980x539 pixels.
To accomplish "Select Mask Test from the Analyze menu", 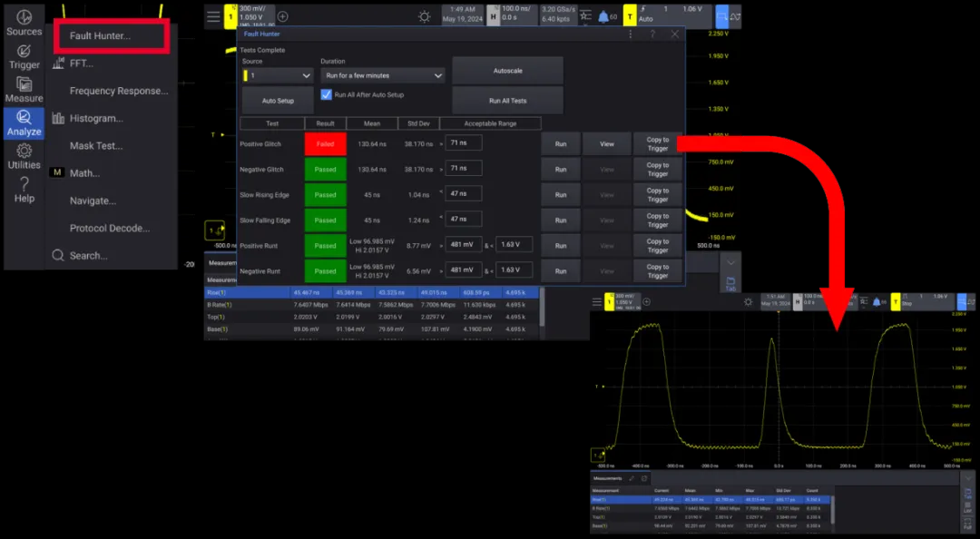I will coord(95,145).
